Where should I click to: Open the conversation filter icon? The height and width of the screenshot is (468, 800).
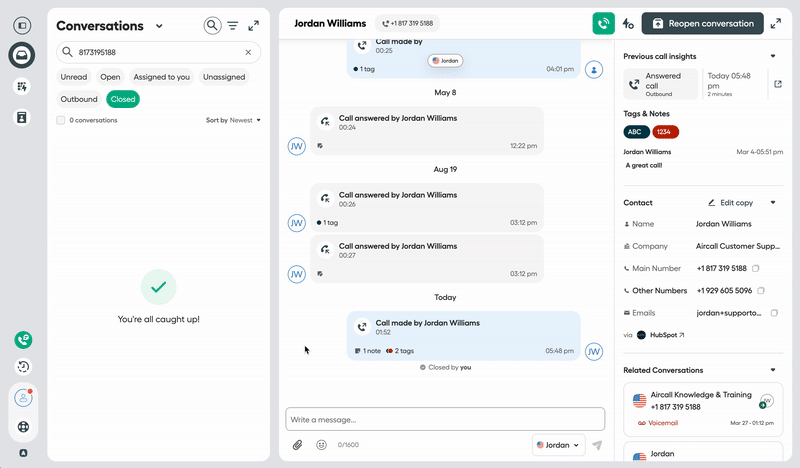click(x=233, y=26)
